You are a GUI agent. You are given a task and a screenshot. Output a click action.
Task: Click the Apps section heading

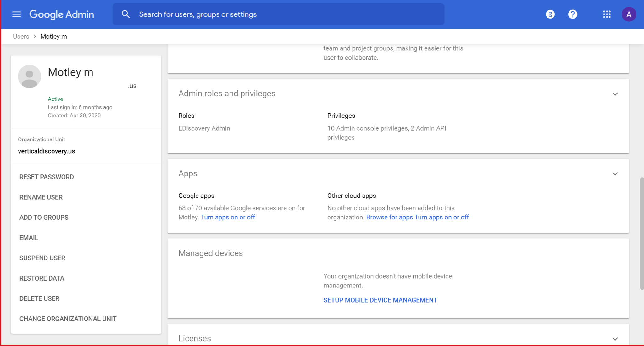188,173
